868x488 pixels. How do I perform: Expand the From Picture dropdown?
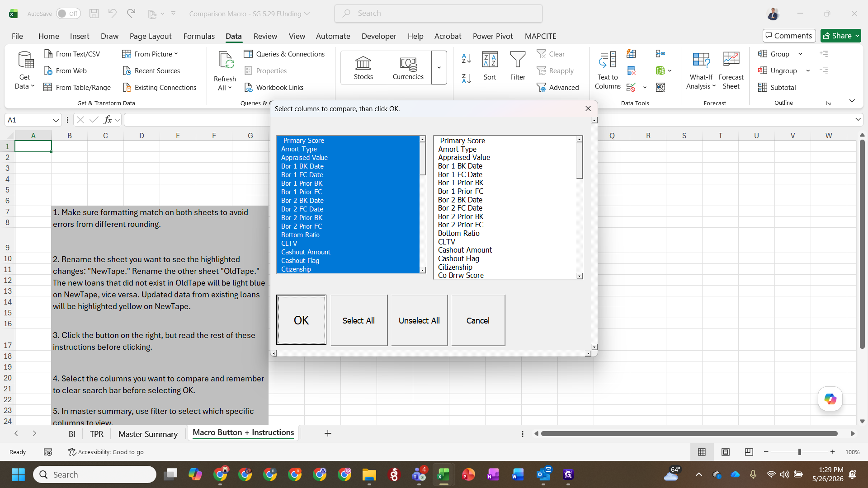tap(176, 54)
